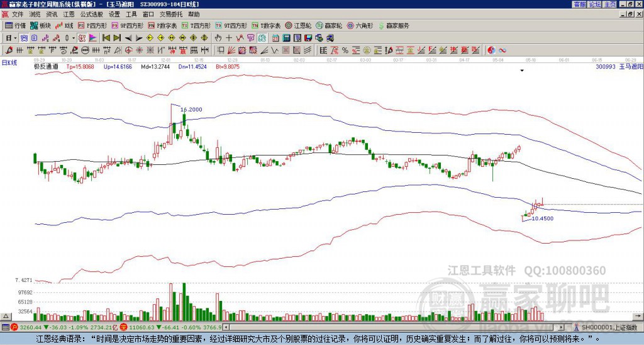The image size is (644, 345).
Task: Click the yin-yang taiji icon
Action: pyautogui.click(x=491, y=50)
